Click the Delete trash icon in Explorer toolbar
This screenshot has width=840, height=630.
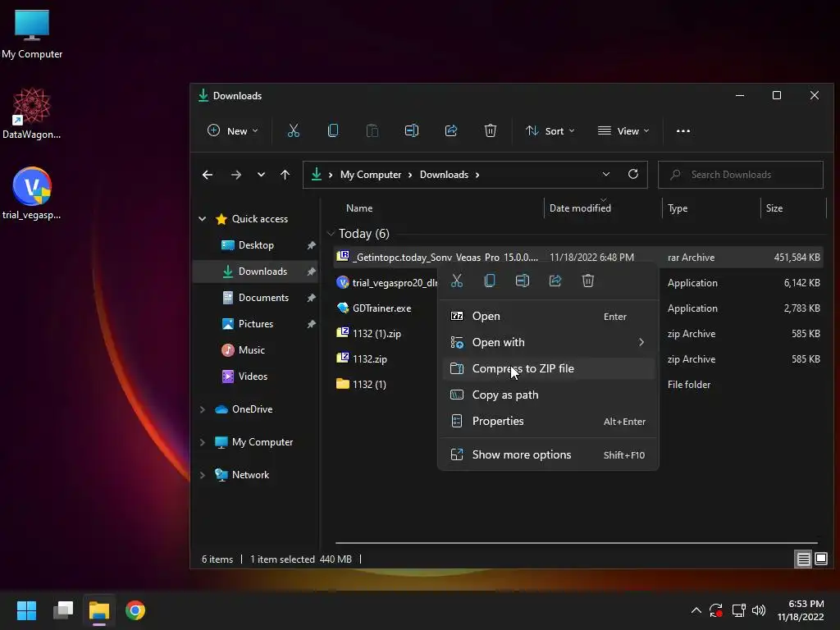pos(491,130)
